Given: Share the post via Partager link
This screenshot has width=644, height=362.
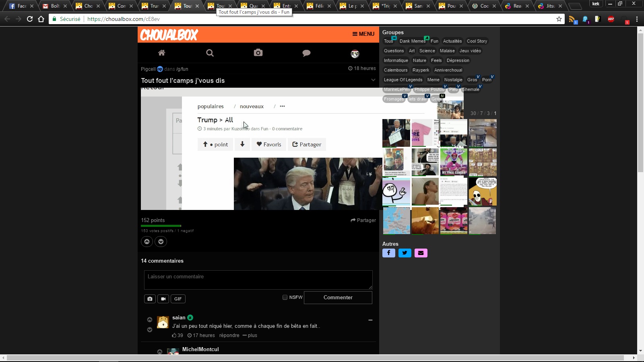Looking at the screenshot, I should click(x=363, y=220).
